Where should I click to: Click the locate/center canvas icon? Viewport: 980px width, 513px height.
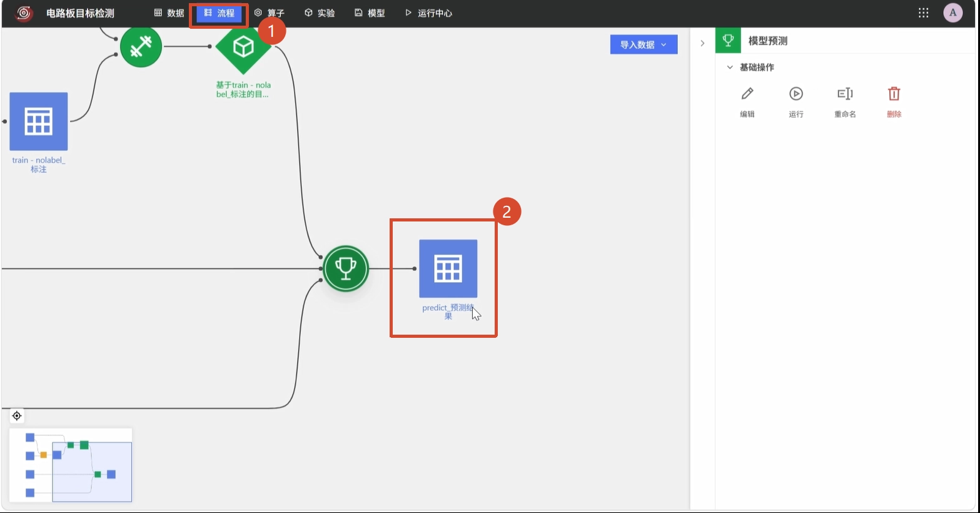coord(17,415)
